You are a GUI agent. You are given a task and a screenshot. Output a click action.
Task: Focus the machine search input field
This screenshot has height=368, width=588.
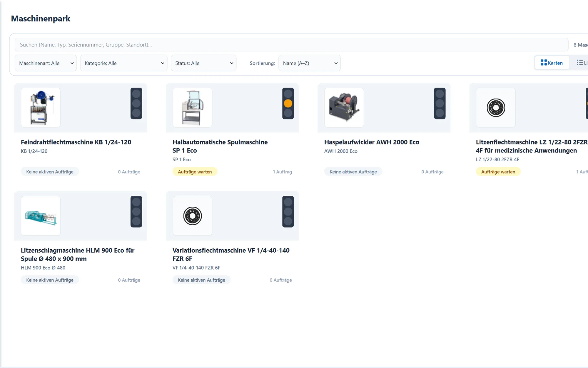pos(291,45)
